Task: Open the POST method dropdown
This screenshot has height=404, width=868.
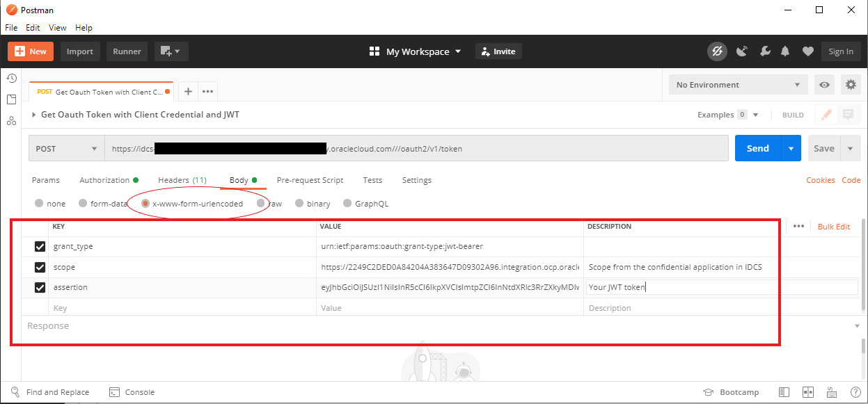Action: click(66, 149)
